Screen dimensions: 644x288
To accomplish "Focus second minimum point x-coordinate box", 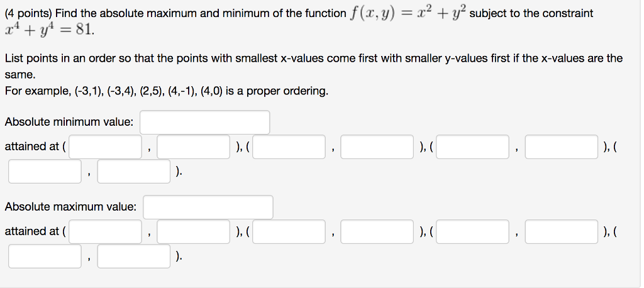I will pos(289,147).
